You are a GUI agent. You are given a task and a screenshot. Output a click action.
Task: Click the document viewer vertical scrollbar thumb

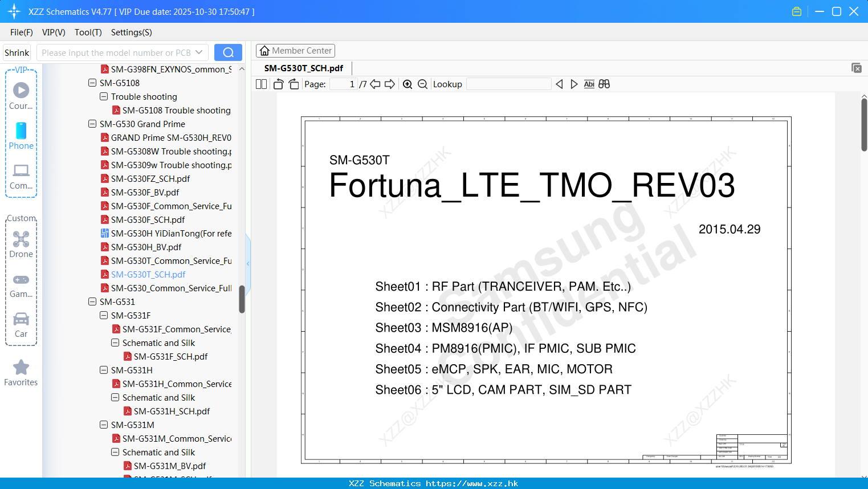[864, 124]
